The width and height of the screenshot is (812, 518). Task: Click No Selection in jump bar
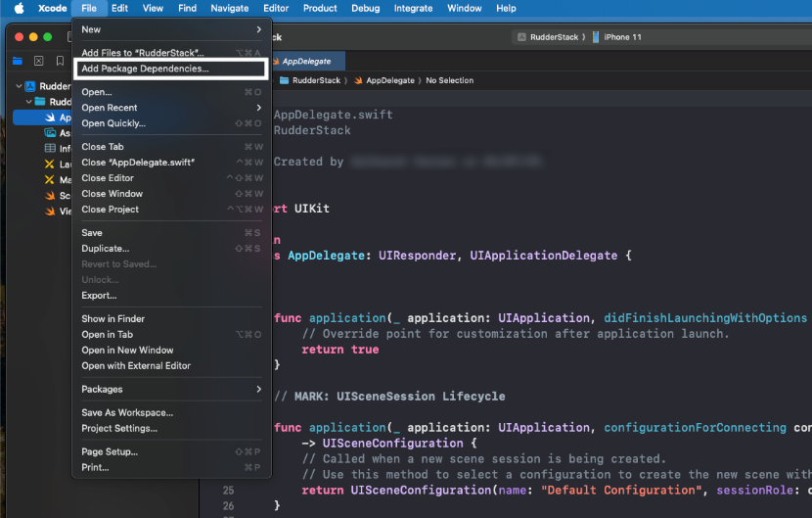449,80
